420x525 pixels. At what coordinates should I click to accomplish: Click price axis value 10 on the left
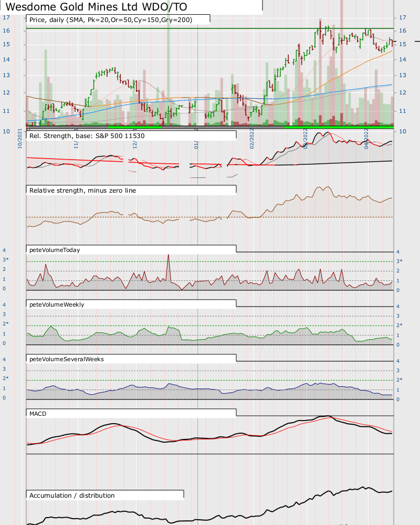(x=6, y=131)
